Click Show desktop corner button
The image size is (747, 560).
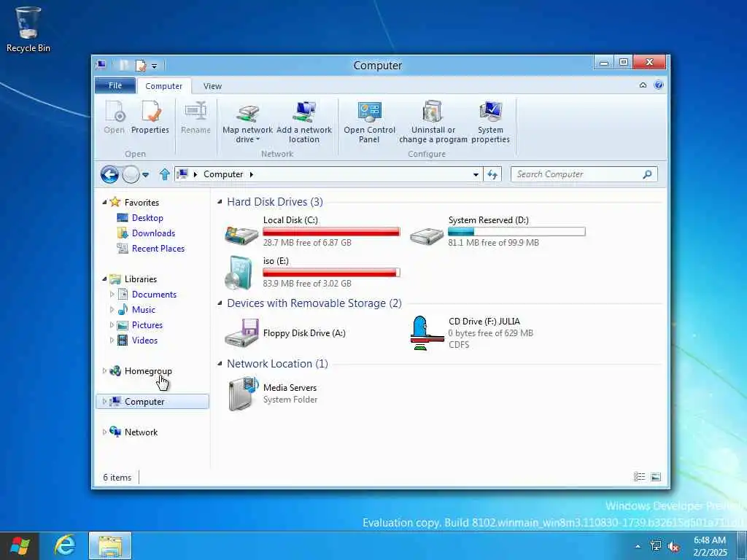(743, 545)
